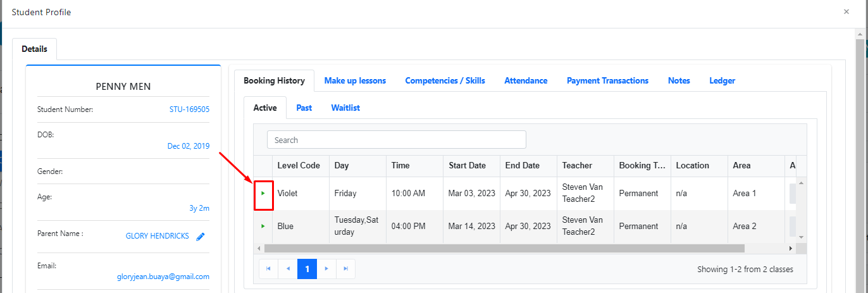Open the Waitlist sub-tab

(x=345, y=108)
